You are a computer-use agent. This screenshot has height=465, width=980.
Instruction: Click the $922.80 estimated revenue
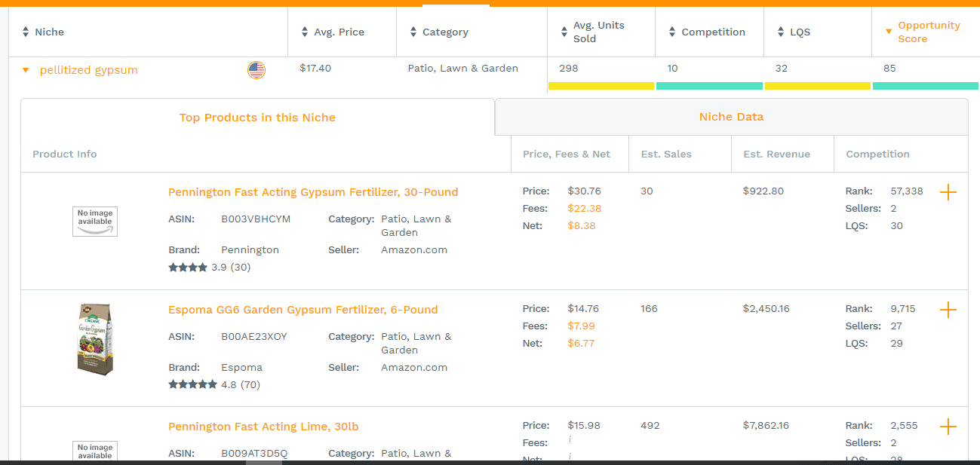(x=763, y=191)
